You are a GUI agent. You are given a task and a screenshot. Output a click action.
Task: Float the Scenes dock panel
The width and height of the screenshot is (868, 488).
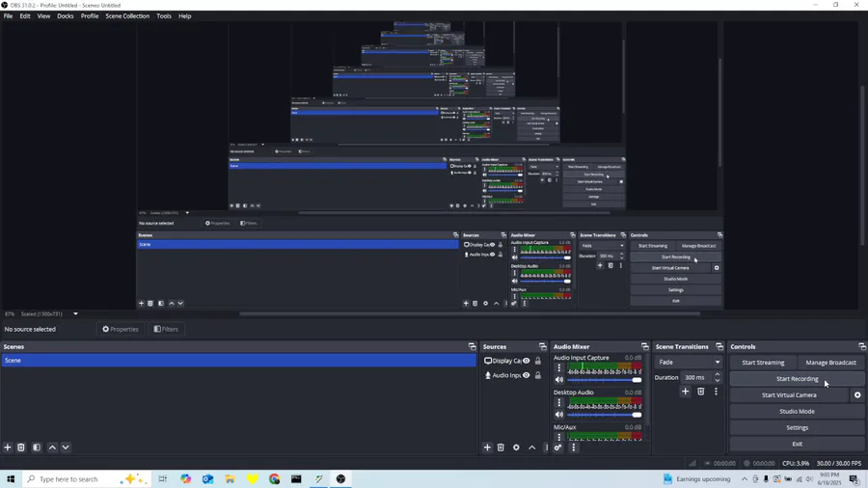pyautogui.click(x=473, y=346)
